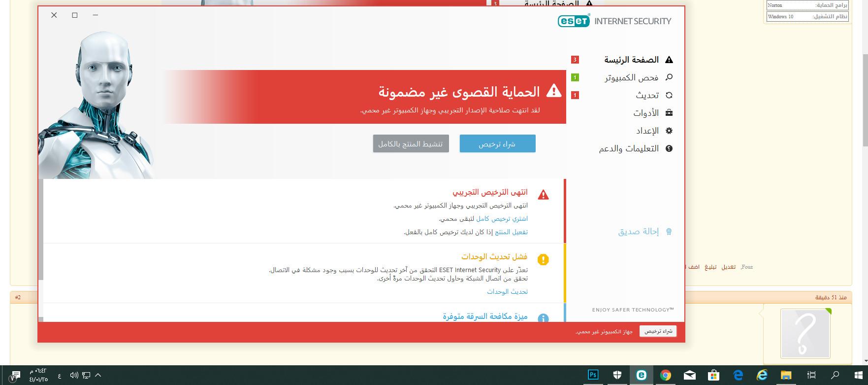Select the فشل تحديث الوحدات alert heading
Image resolution: width=868 pixels, height=385 pixels.
(x=494, y=256)
